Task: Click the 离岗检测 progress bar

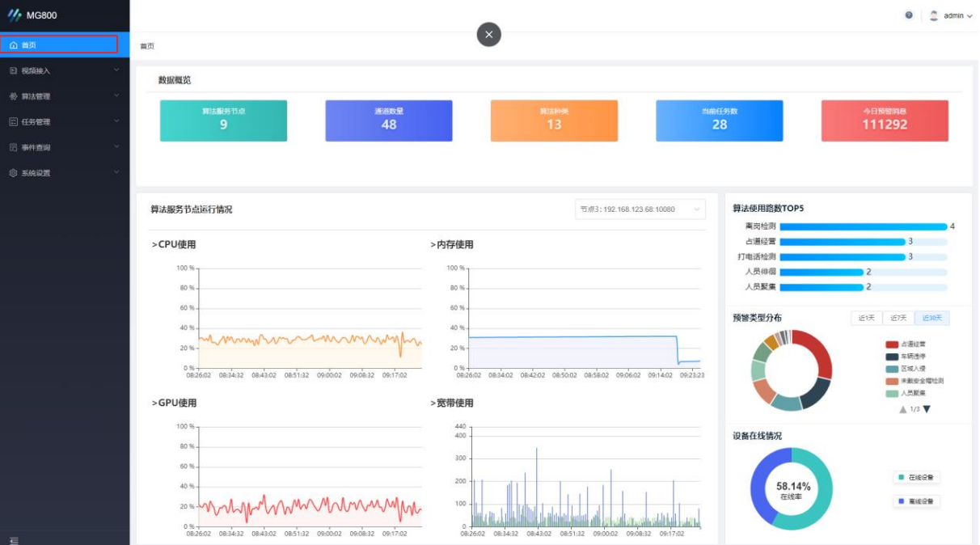Action: 862,226
